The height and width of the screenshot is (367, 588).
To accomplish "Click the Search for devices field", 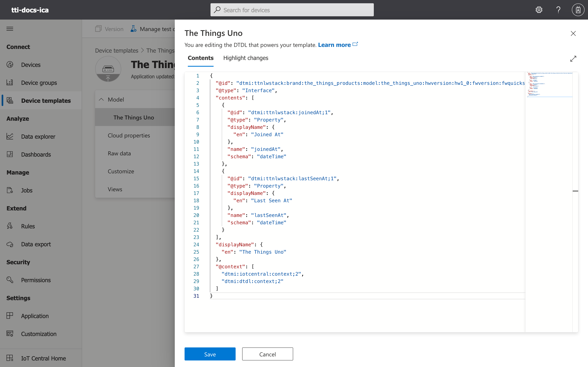I will click(x=292, y=10).
